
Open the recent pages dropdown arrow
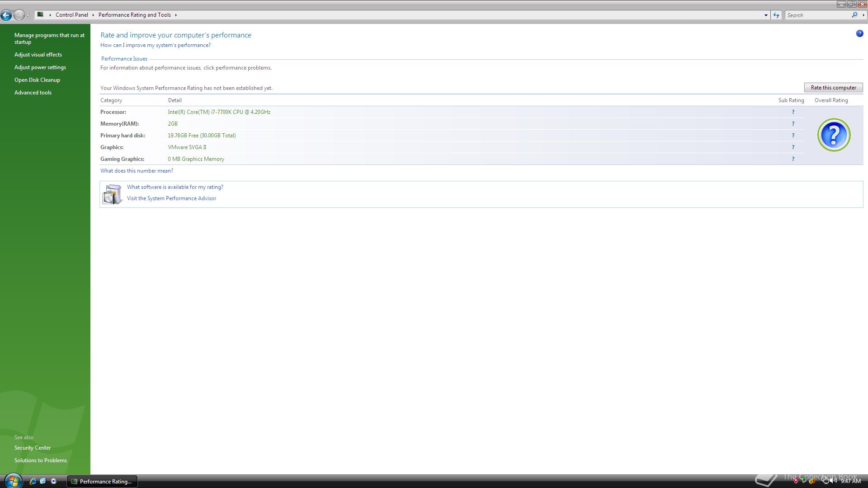(x=28, y=15)
